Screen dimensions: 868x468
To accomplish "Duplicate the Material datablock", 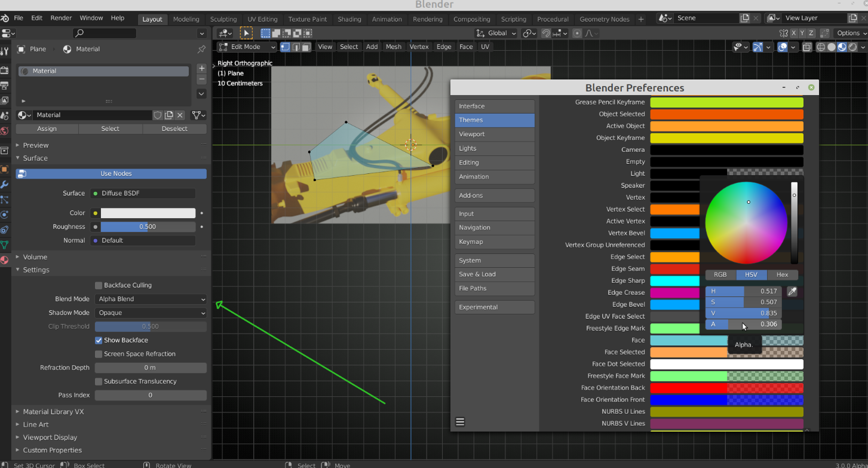I will [x=169, y=115].
